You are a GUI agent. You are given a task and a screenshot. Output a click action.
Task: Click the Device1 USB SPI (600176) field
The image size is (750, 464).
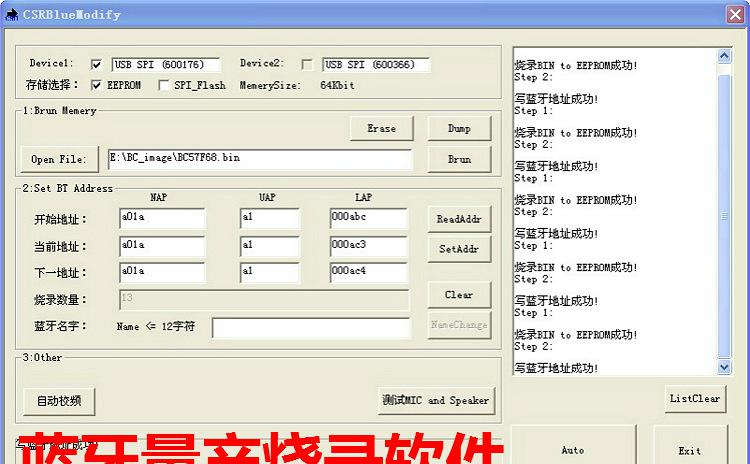point(166,65)
